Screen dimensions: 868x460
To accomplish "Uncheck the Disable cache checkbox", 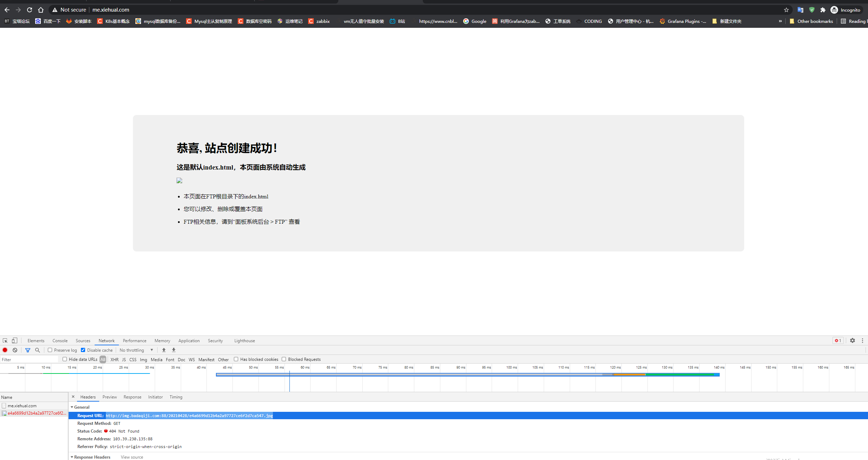I will [83, 350].
